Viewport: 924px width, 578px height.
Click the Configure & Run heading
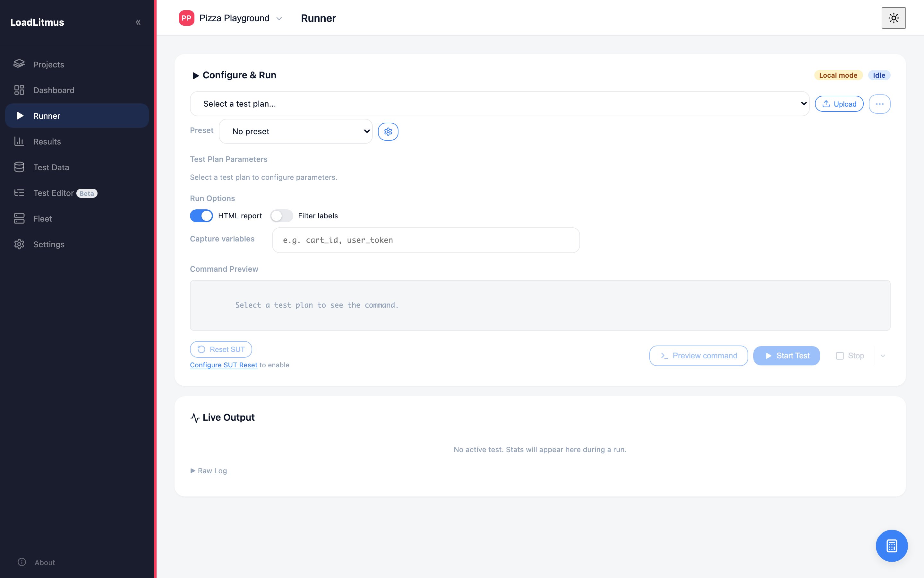[239, 75]
